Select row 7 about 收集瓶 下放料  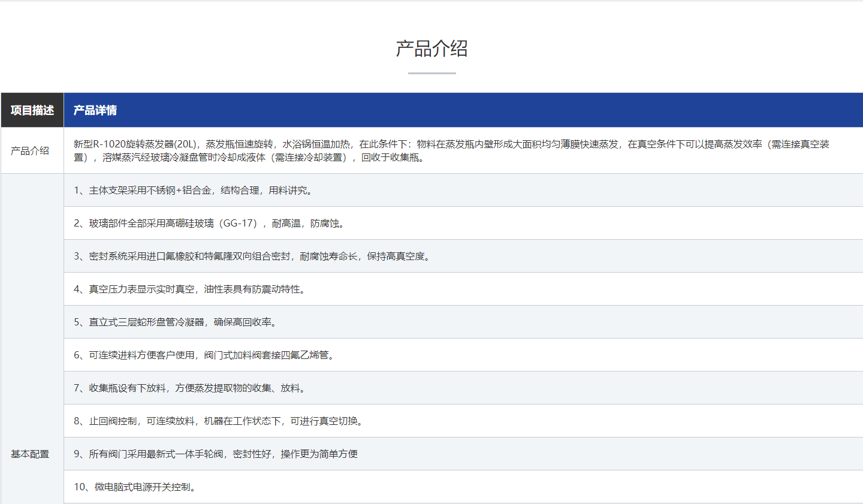(189, 388)
